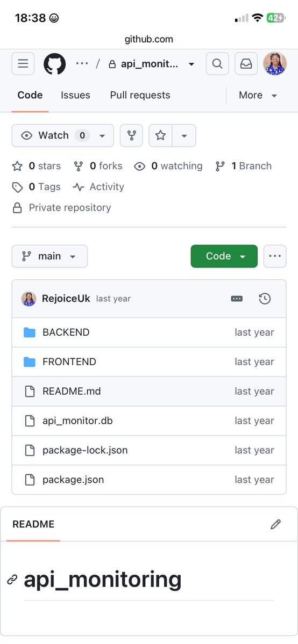Expand the More tabs dropdown
Screen dimensions: 298x644
(258, 95)
